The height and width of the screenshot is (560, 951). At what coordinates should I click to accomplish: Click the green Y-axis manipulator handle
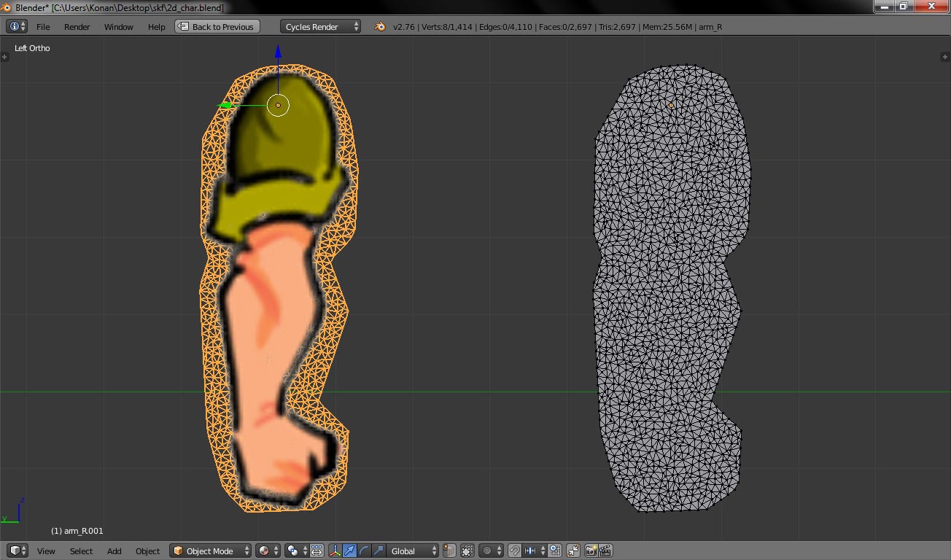pyautogui.click(x=225, y=106)
